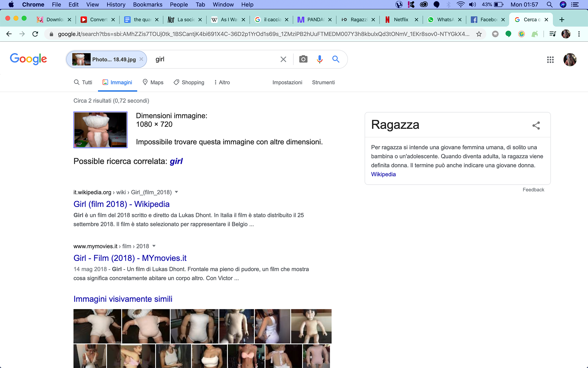The width and height of the screenshot is (588, 368).
Task: Open the Bookmarks menu
Action: pos(148,5)
